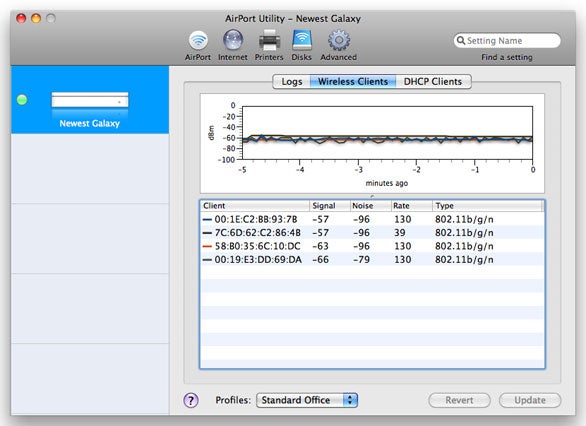Open the Advanced settings pane
This screenshot has height=426, width=586.
click(339, 46)
